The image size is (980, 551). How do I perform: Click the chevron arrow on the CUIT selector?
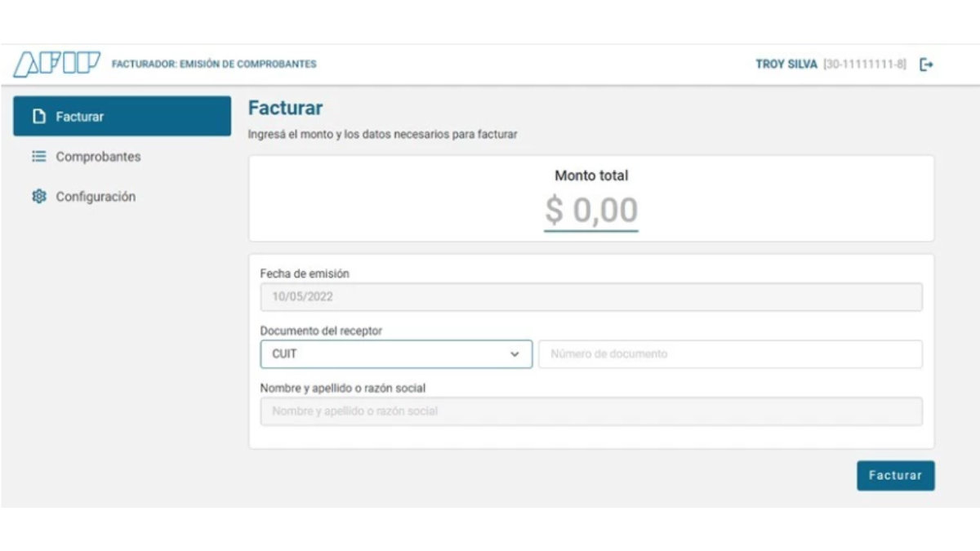(514, 354)
